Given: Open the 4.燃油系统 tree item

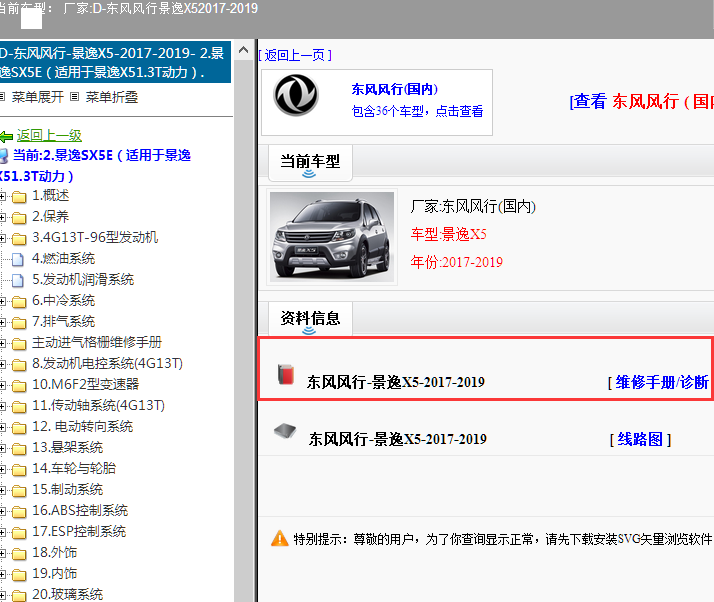Looking at the screenshot, I should coord(63,259).
